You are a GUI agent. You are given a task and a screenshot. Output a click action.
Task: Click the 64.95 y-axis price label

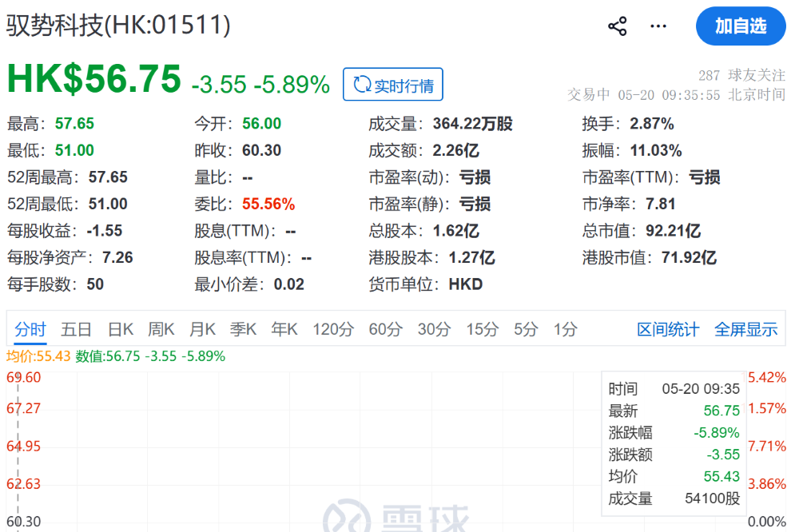tap(23, 447)
